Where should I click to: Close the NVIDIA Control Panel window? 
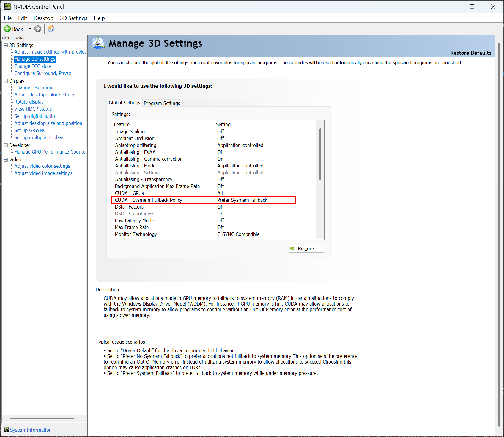pos(493,7)
